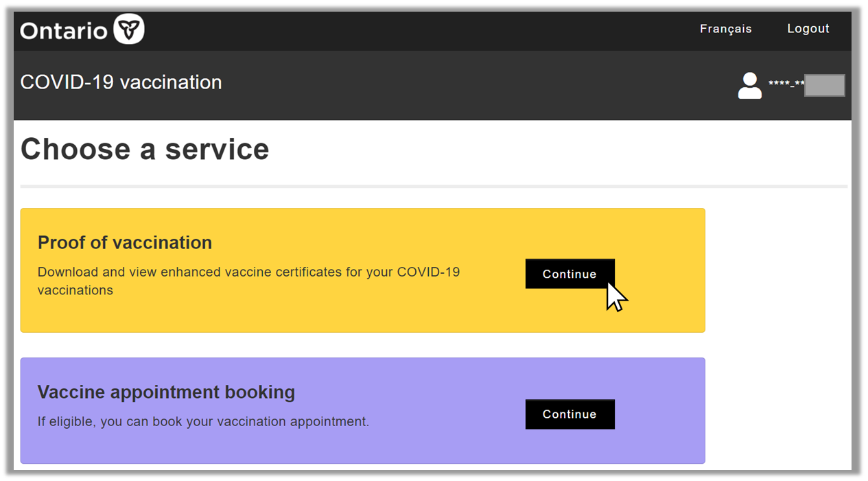Continue to Proof of vaccination
Screen dimensions: 868x481
coord(570,274)
